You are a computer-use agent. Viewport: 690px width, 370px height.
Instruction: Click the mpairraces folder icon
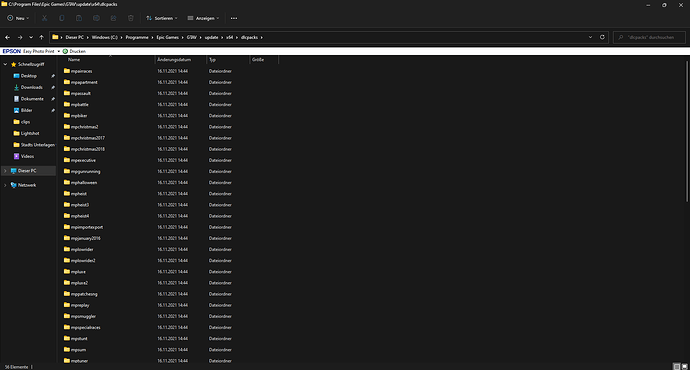point(66,71)
